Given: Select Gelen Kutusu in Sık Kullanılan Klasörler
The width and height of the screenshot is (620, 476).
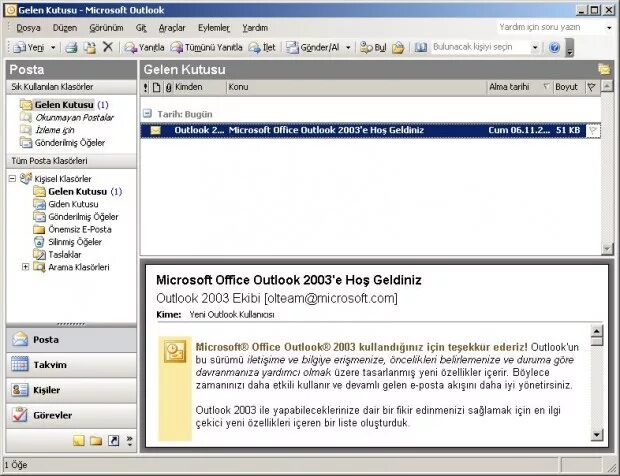Looking at the screenshot, I should 64,105.
